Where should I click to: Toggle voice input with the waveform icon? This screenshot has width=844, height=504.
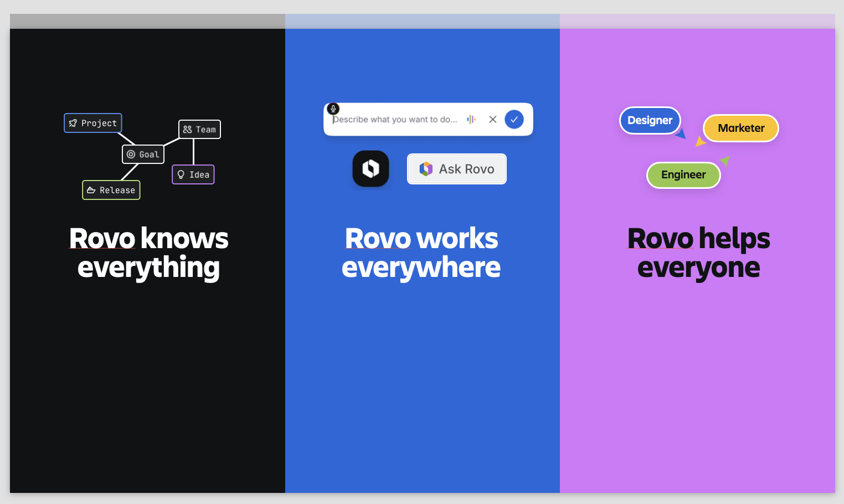(471, 119)
